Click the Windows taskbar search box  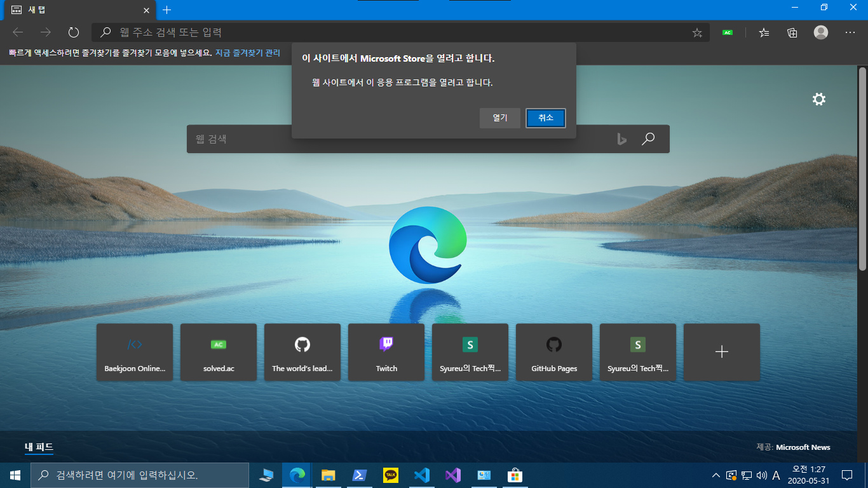pyautogui.click(x=140, y=475)
